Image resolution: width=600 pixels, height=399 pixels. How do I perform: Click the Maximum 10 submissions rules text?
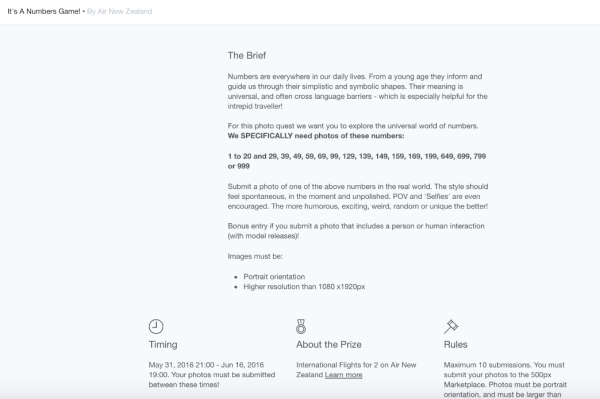tap(505, 379)
